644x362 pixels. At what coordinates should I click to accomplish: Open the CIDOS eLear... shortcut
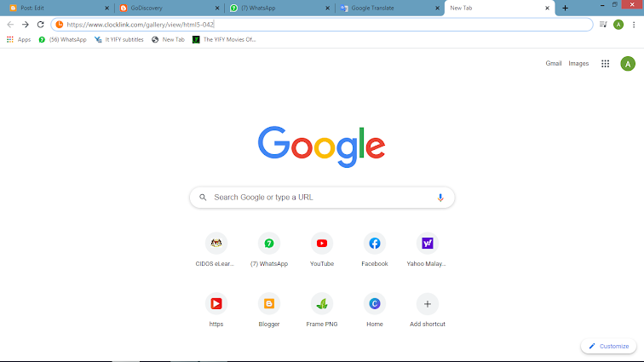pos(216,250)
